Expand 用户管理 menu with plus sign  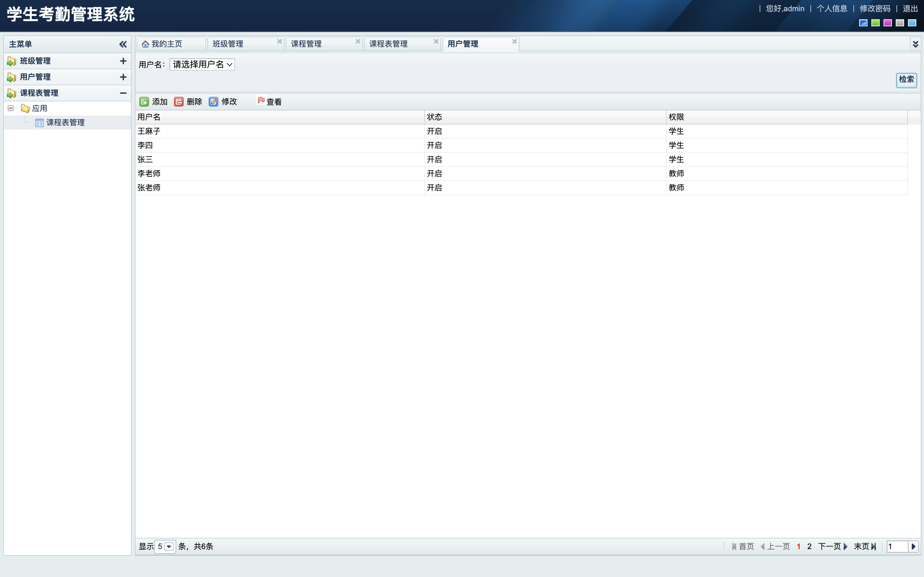(x=123, y=77)
